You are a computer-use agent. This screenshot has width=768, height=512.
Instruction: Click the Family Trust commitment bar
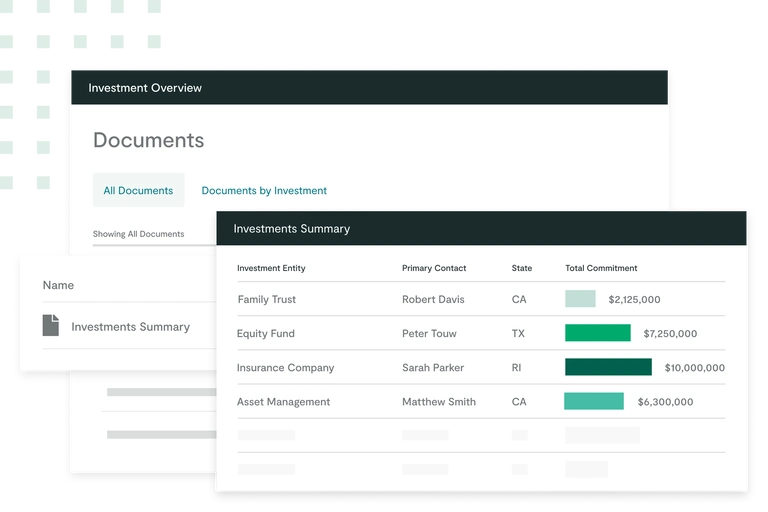pos(580,299)
